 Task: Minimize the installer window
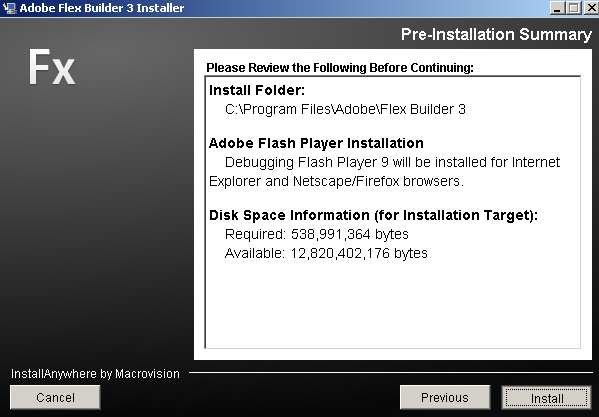pos(557,8)
